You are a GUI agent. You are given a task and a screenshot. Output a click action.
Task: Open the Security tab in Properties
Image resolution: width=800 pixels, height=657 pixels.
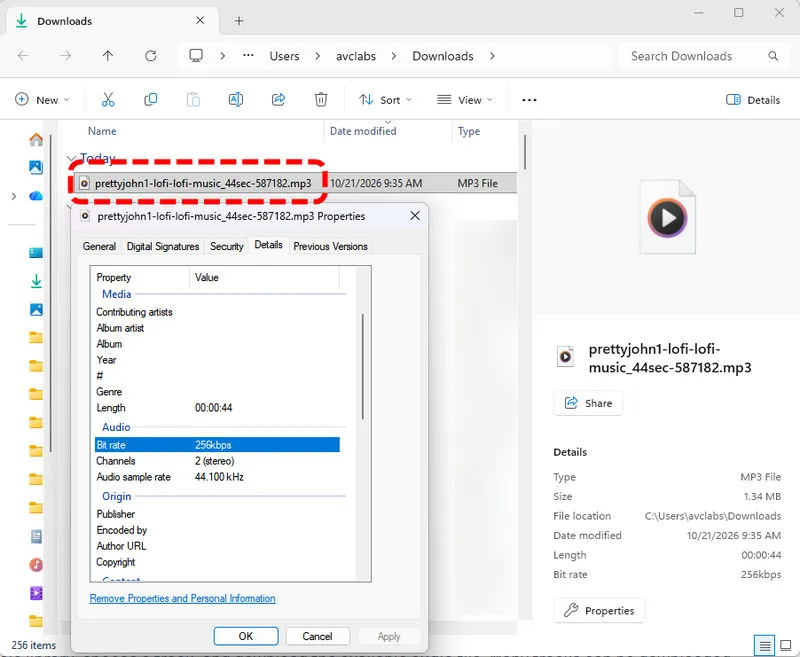227,246
